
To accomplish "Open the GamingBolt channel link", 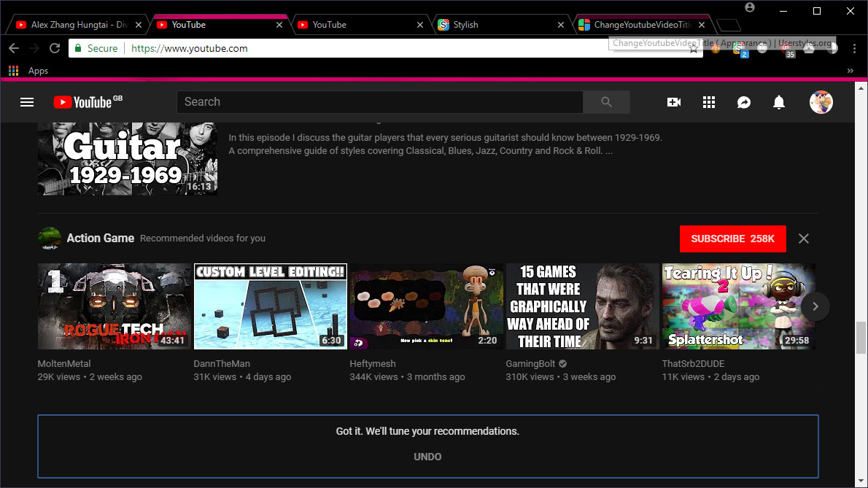I will pos(530,363).
